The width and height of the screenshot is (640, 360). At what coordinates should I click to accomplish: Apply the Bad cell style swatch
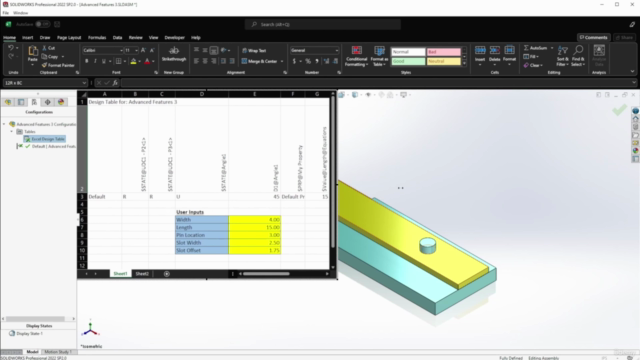(x=444, y=52)
